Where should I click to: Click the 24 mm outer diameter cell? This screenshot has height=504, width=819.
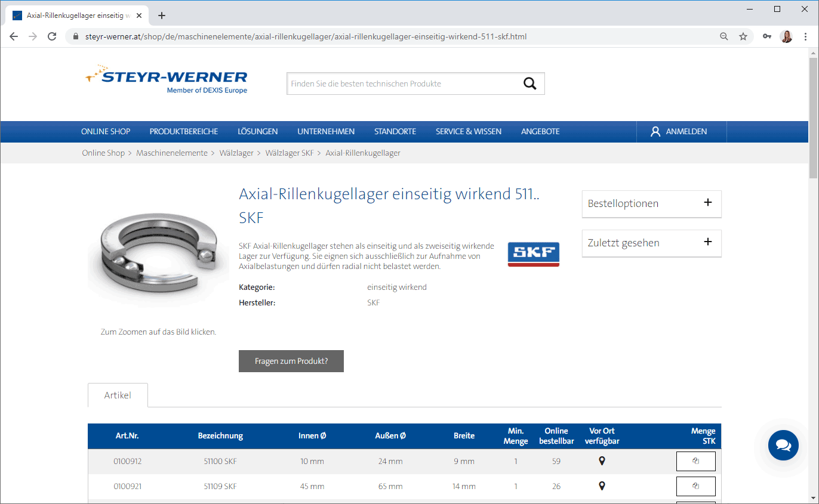click(390, 461)
